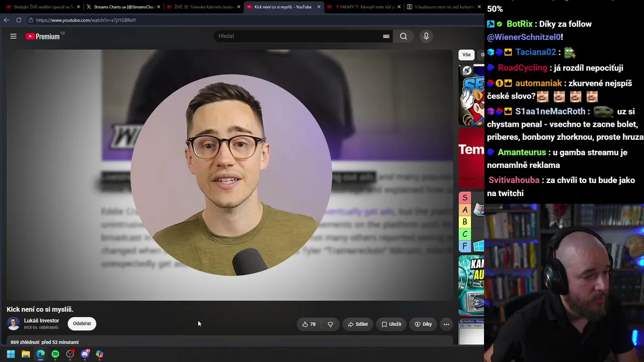
Task: Select the youtube.com address bar URL
Action: point(86,20)
